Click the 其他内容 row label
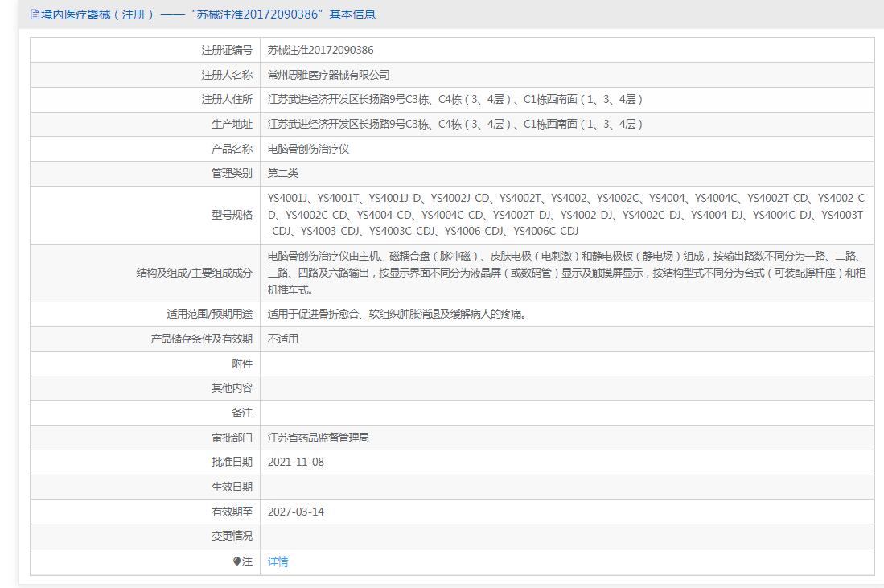 (x=232, y=388)
